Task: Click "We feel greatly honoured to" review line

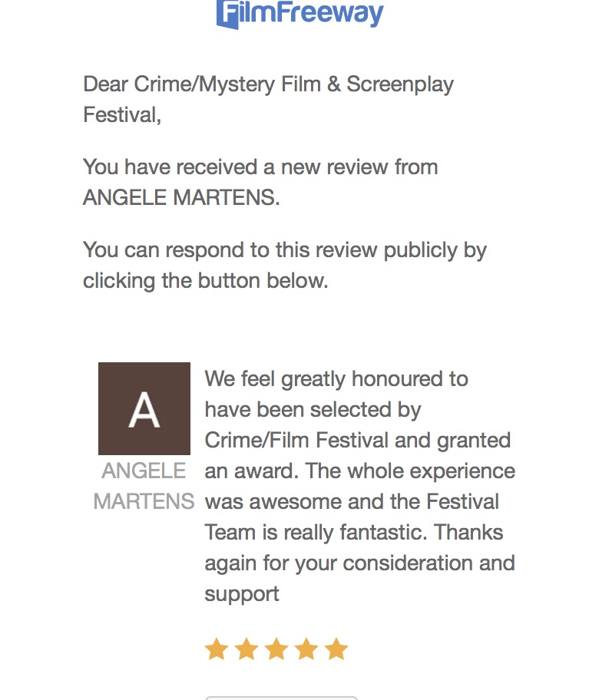Action: click(x=336, y=379)
